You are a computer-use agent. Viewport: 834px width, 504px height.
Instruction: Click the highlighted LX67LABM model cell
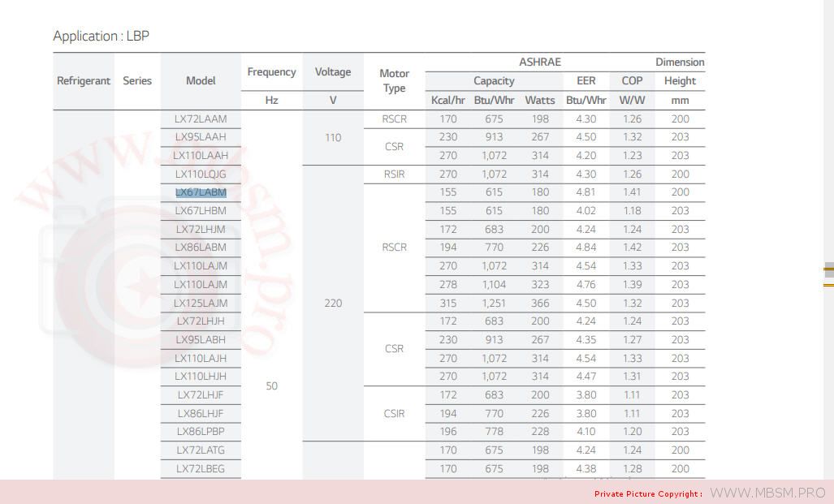coord(201,192)
